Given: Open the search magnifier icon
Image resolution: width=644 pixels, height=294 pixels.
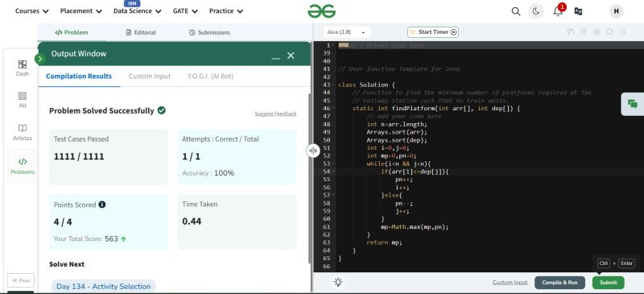Looking at the screenshot, I should 516,11.
